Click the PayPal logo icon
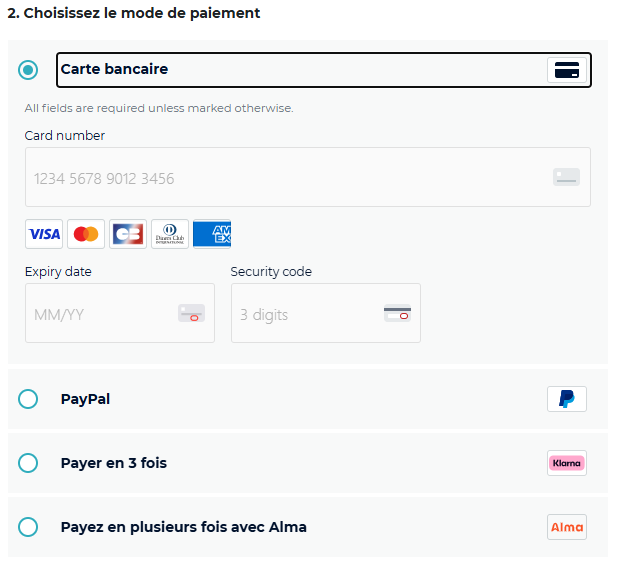The height and width of the screenshot is (569, 620). pos(566,399)
